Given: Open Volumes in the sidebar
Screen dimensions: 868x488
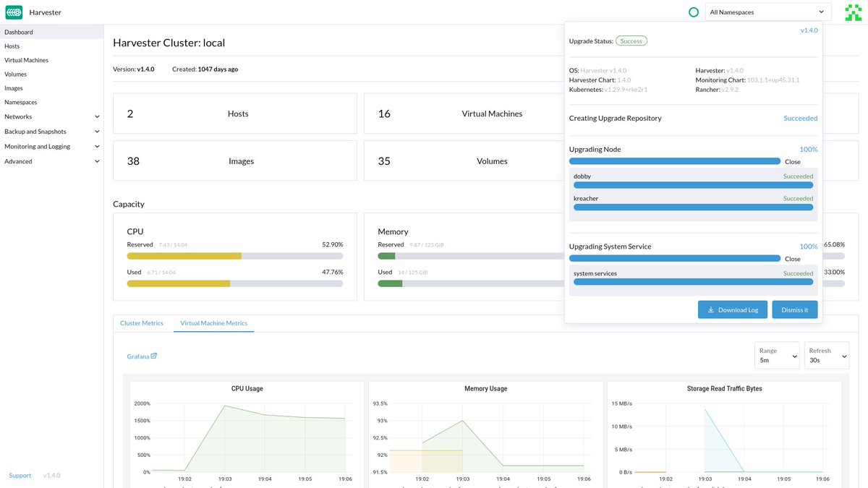Looking at the screenshot, I should coord(51,74).
